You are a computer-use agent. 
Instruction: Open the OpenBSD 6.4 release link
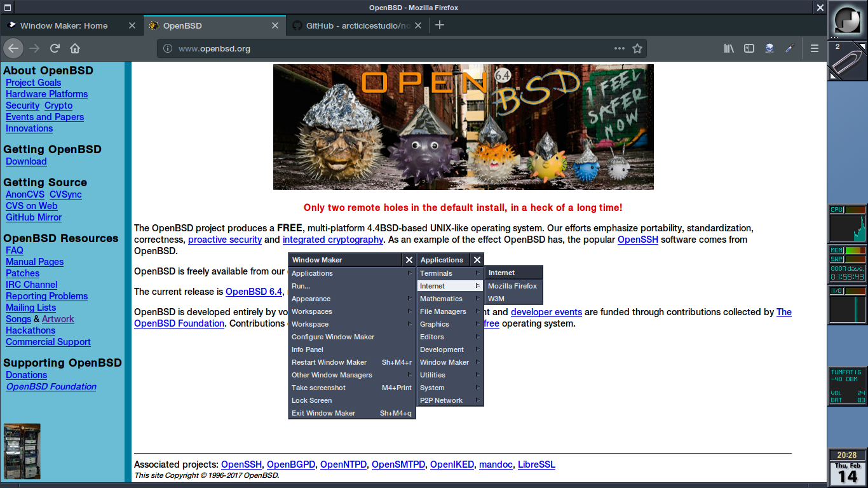click(x=254, y=292)
